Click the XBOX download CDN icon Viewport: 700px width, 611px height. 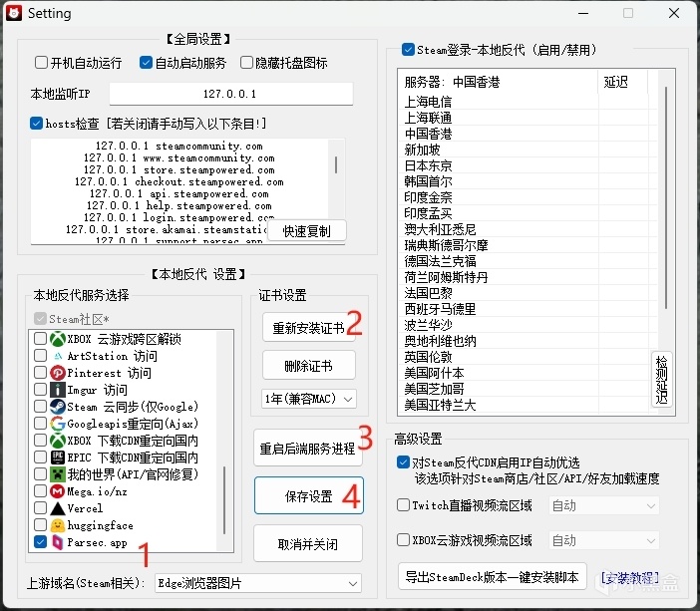[x=58, y=441]
